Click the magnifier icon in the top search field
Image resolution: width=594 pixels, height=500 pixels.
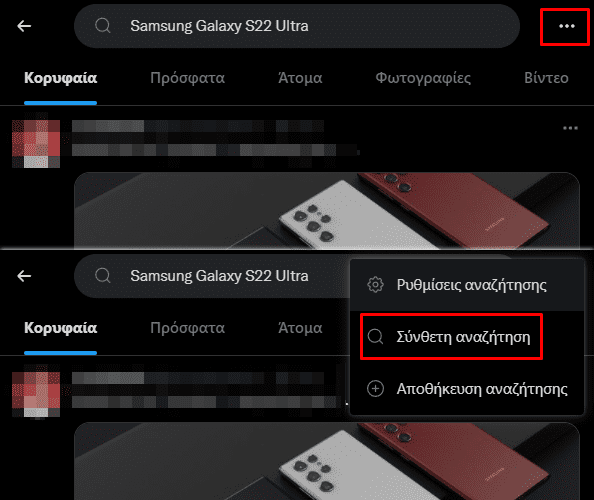click(x=103, y=26)
